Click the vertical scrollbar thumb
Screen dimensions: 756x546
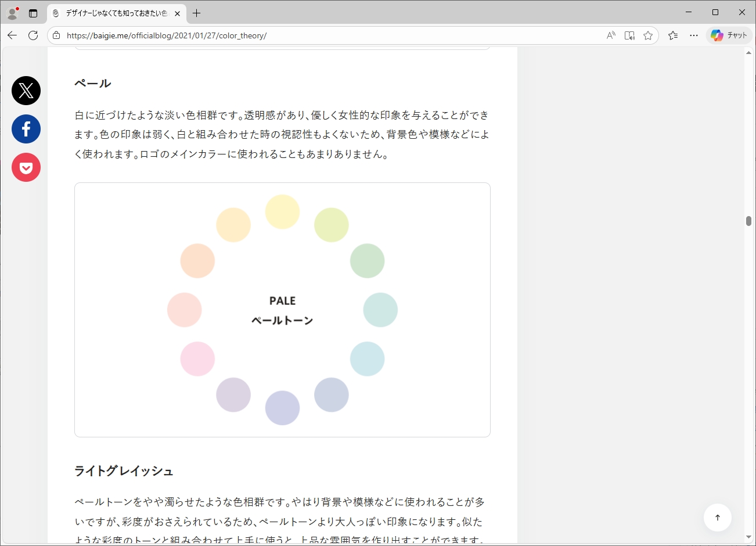point(748,221)
